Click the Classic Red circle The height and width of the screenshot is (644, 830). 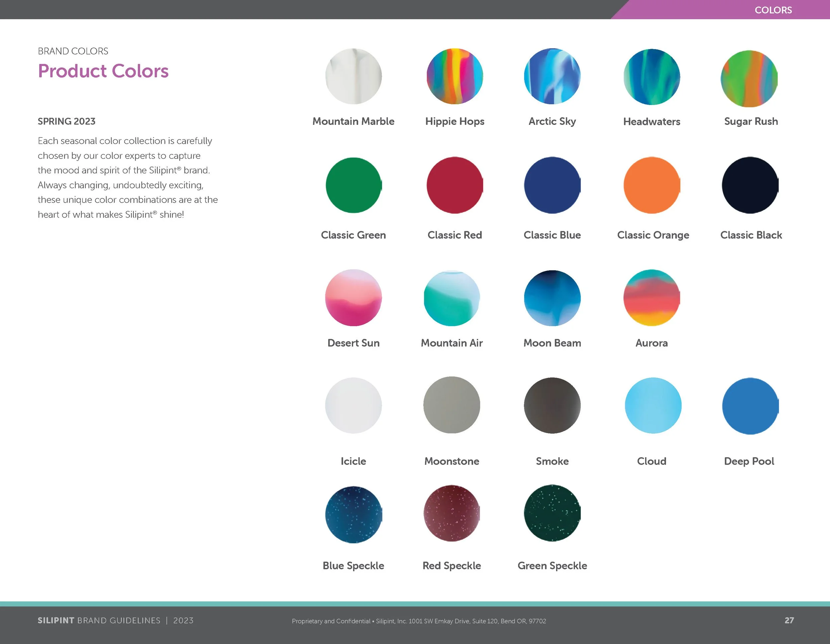[455, 185]
